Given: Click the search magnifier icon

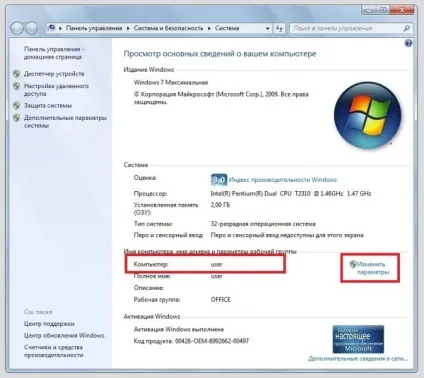Looking at the screenshot, I should (407, 28).
